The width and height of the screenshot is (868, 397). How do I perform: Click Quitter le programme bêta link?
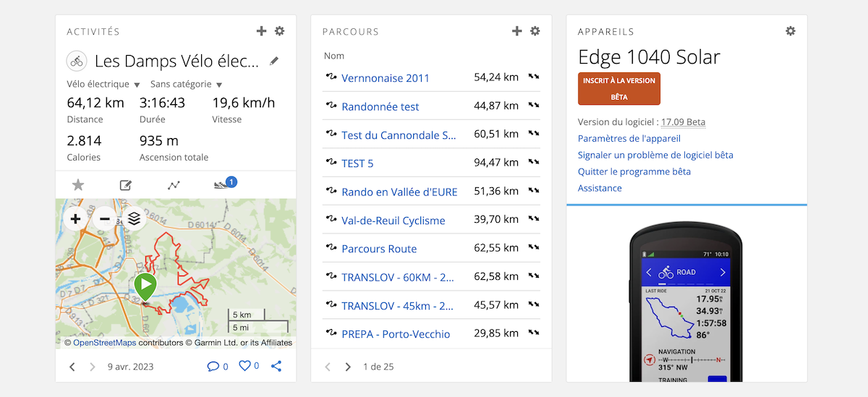(x=634, y=171)
